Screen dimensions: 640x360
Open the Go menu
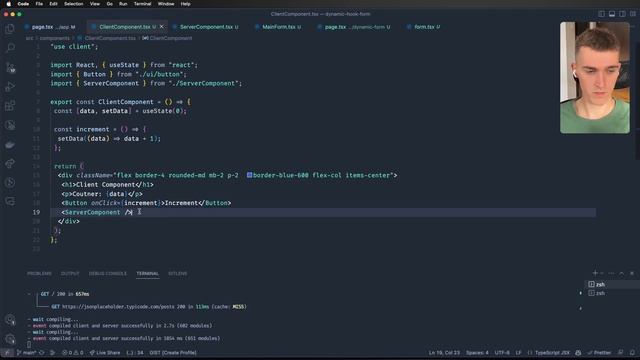109,4
